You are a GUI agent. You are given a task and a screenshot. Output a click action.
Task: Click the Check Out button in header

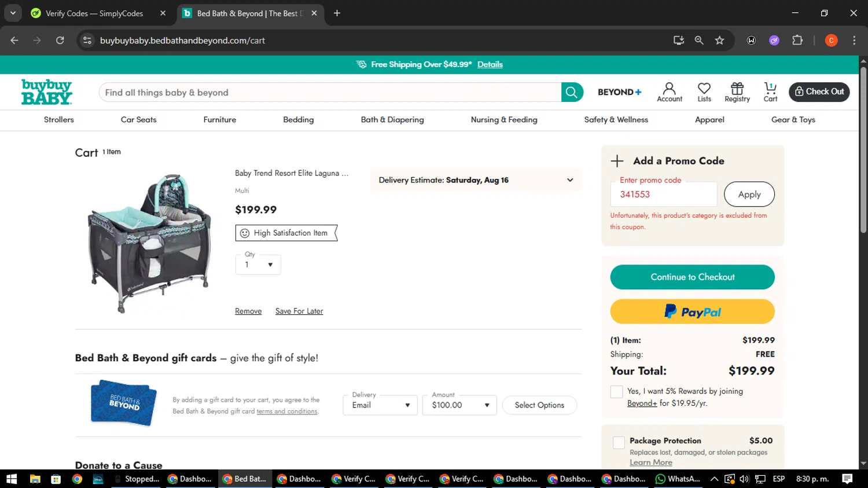(819, 91)
